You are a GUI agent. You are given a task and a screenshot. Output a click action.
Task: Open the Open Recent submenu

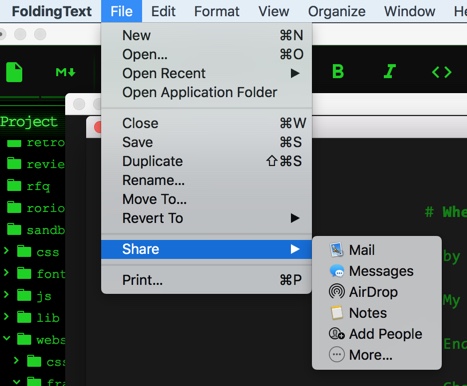206,73
